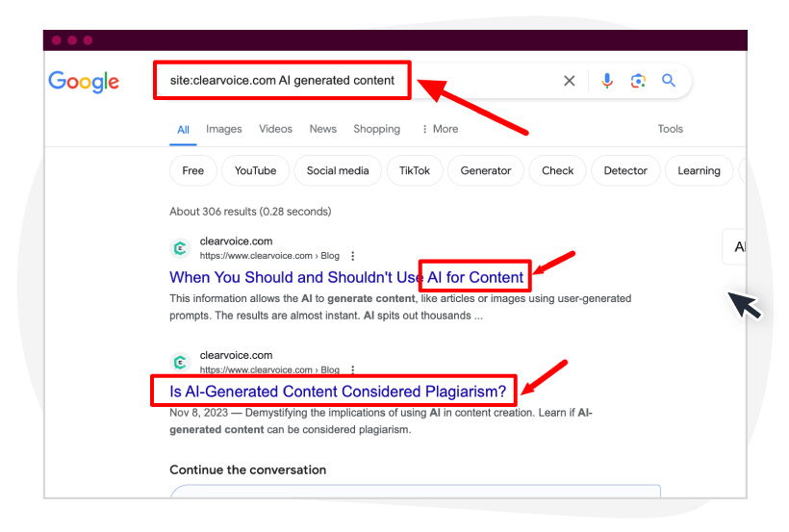This screenshot has width=789, height=532.
Task: Open 'When You Should and Shouldn't Use AI for Content' result
Action: pyautogui.click(x=346, y=277)
